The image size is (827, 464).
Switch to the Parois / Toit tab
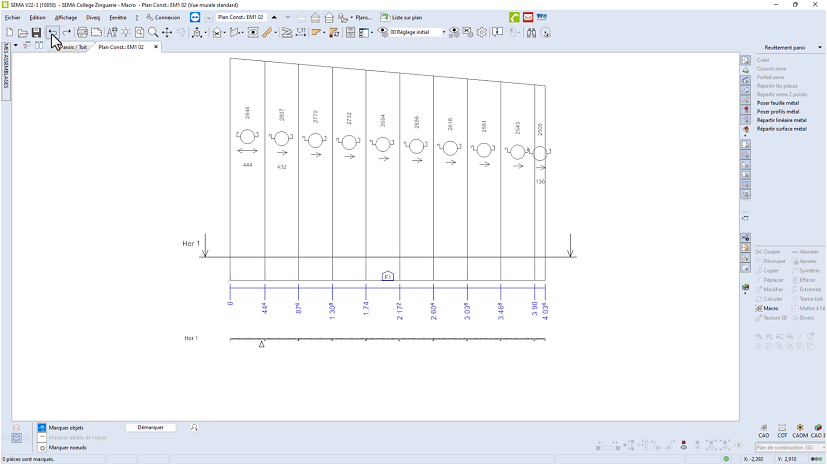70,47
